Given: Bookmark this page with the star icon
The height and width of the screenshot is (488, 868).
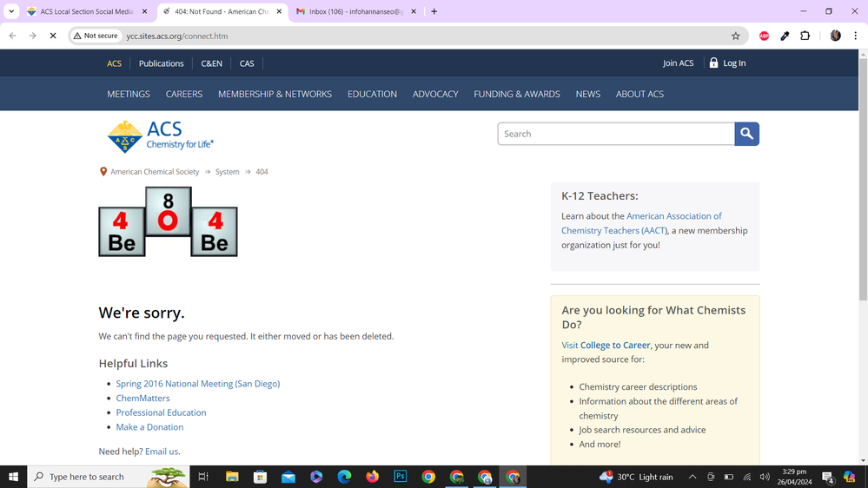Looking at the screenshot, I should (x=735, y=36).
